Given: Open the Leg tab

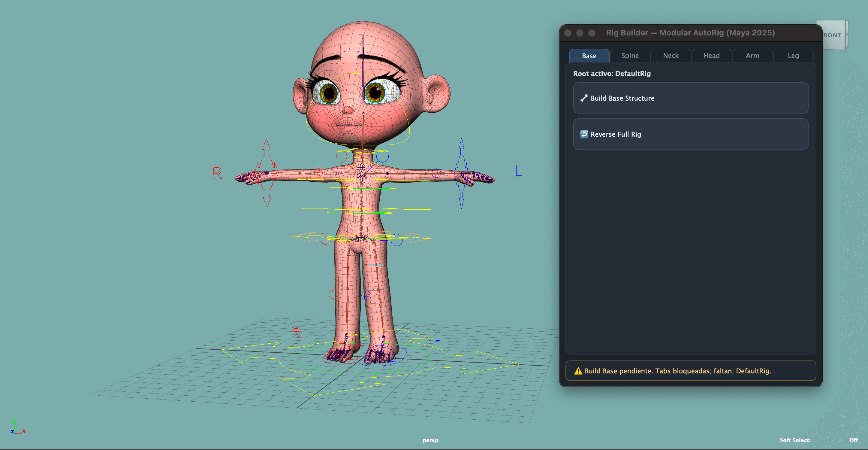Looking at the screenshot, I should tap(793, 56).
